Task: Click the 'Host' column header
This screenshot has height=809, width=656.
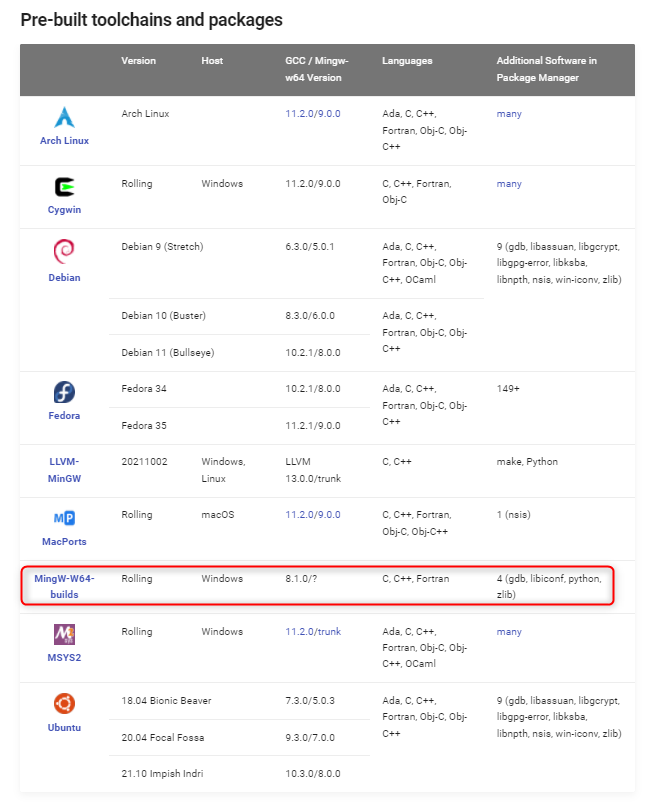Action: tap(212, 60)
